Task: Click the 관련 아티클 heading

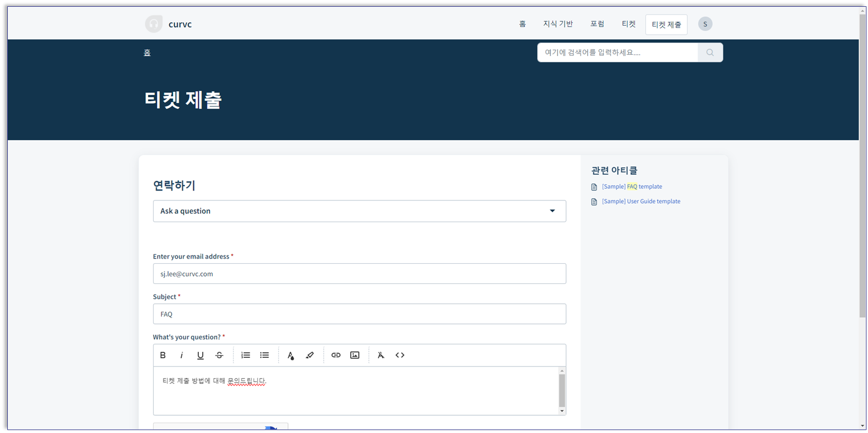Action: pos(614,170)
